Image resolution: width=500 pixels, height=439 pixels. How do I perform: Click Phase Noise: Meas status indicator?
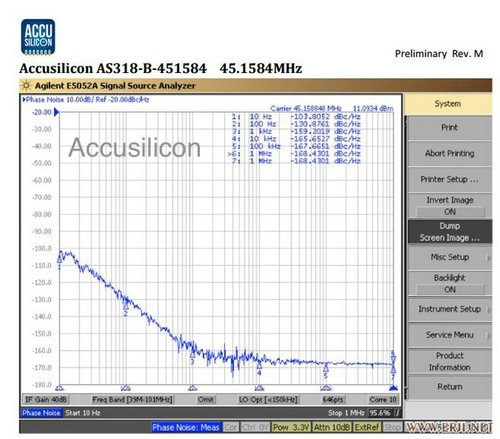click(x=186, y=427)
